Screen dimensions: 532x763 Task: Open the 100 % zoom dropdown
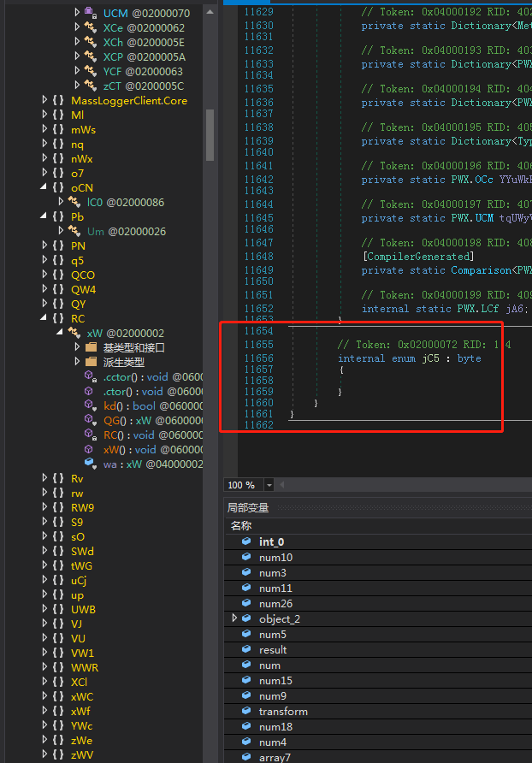pos(269,485)
